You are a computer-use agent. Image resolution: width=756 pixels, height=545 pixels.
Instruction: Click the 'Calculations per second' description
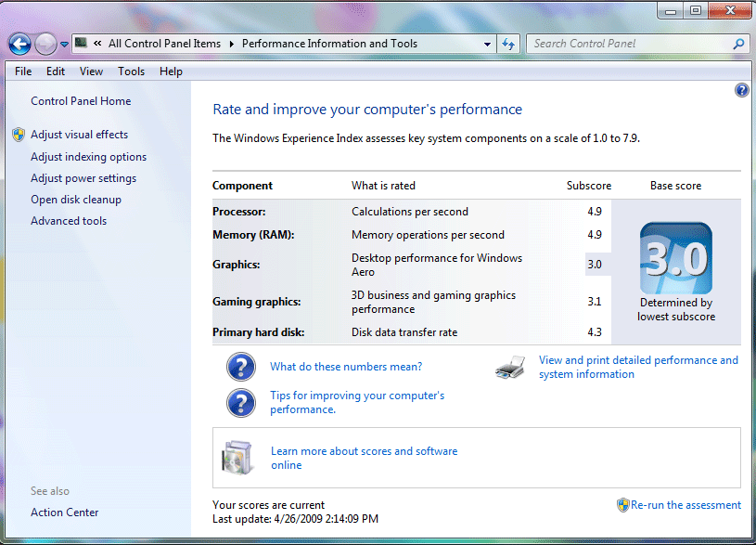click(x=410, y=212)
